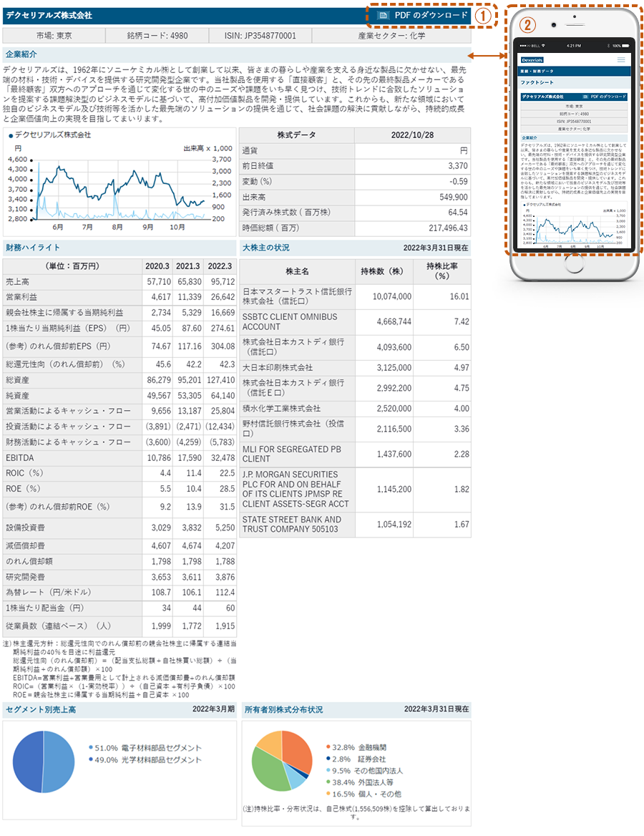Click the 2020.3 column header

(157, 266)
